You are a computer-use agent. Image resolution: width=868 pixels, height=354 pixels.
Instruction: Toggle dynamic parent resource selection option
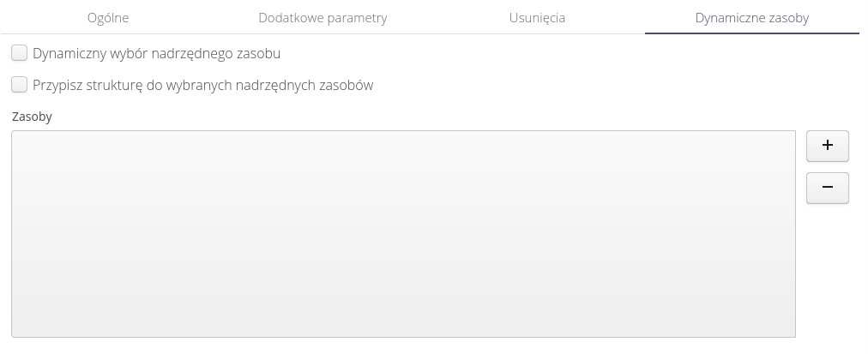(19, 54)
